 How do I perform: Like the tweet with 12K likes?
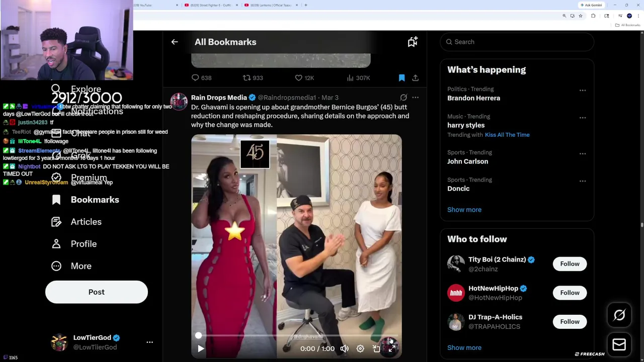[x=304, y=78]
